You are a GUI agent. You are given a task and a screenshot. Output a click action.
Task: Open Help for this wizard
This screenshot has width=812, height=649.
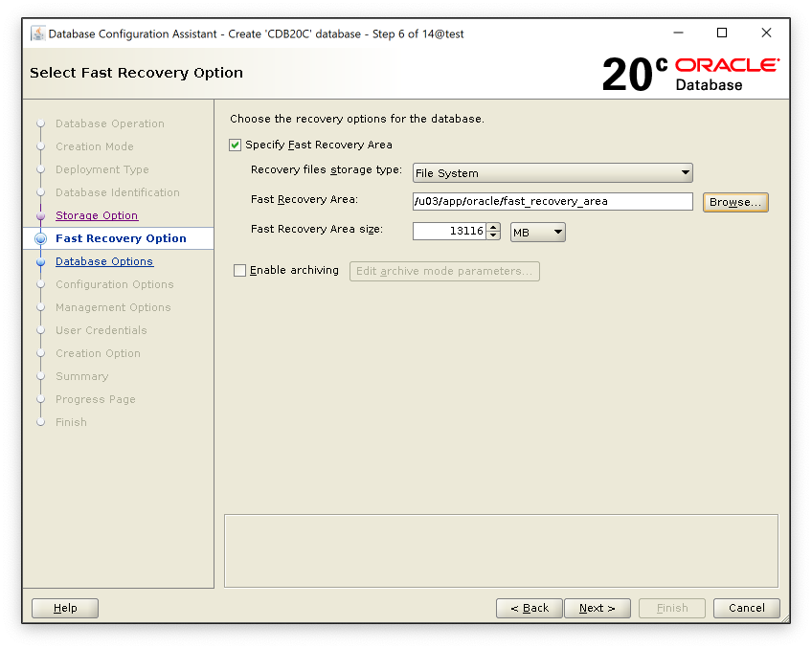pos(65,608)
